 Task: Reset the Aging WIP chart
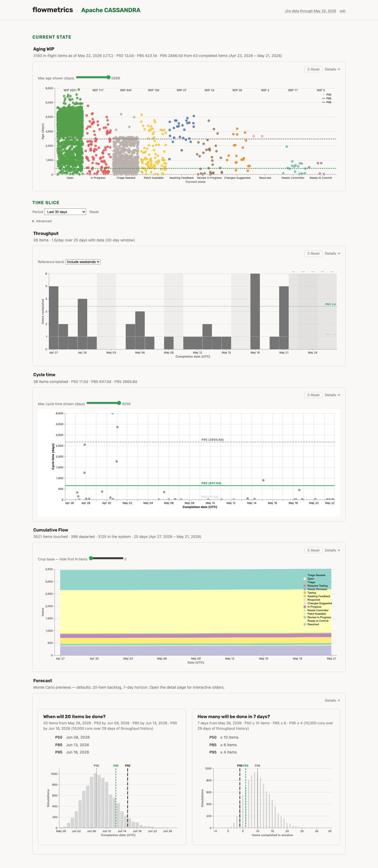click(x=313, y=69)
